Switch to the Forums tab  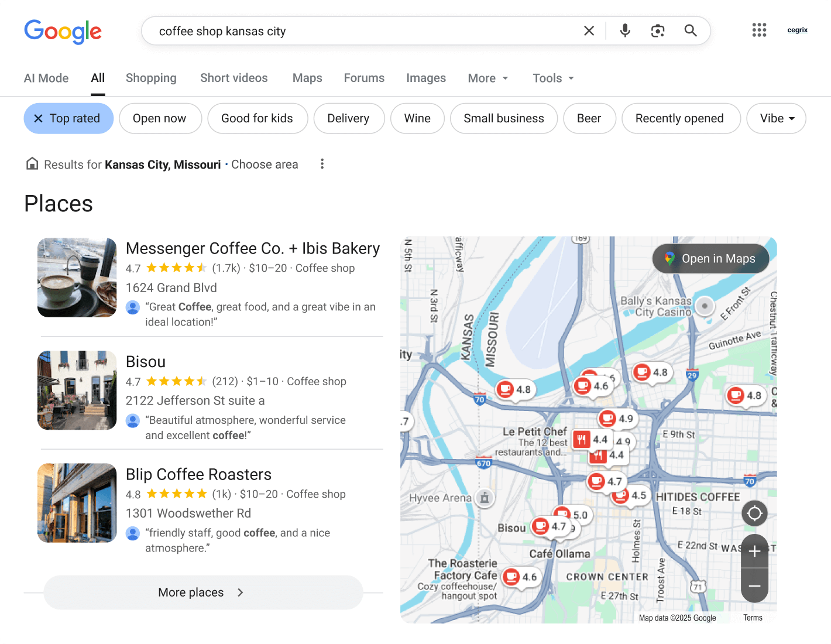364,78
